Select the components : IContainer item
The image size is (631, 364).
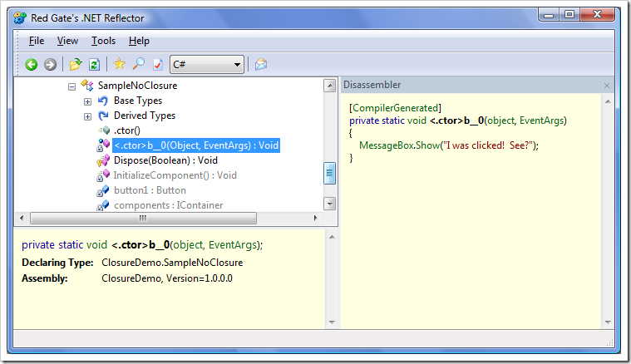(168, 205)
